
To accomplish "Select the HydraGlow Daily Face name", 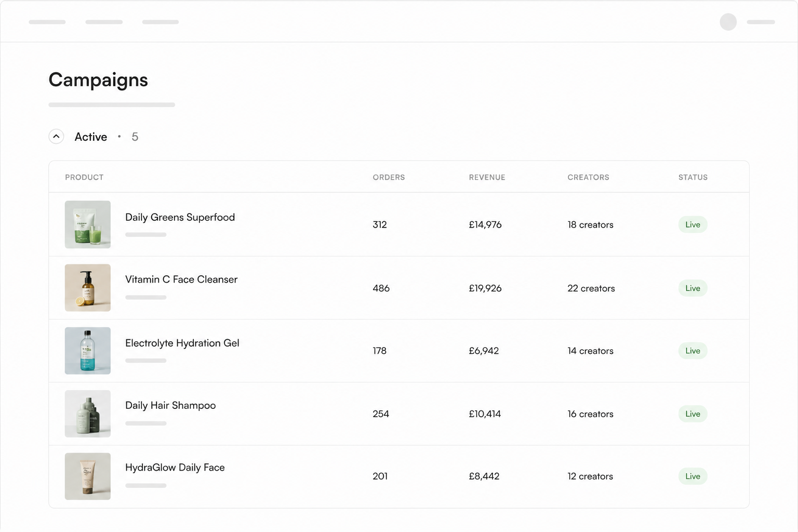I will (175, 468).
